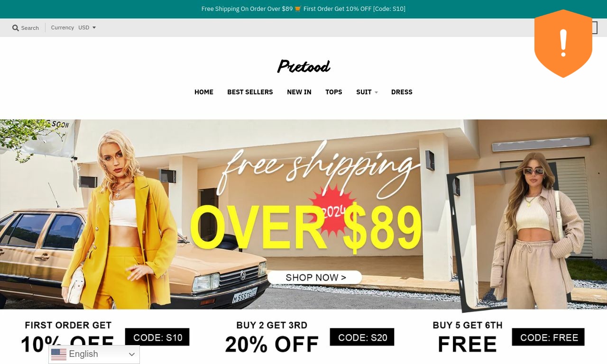Open the USD currency dropdown
Image resolution: width=607 pixels, height=364 pixels.
coord(87,27)
